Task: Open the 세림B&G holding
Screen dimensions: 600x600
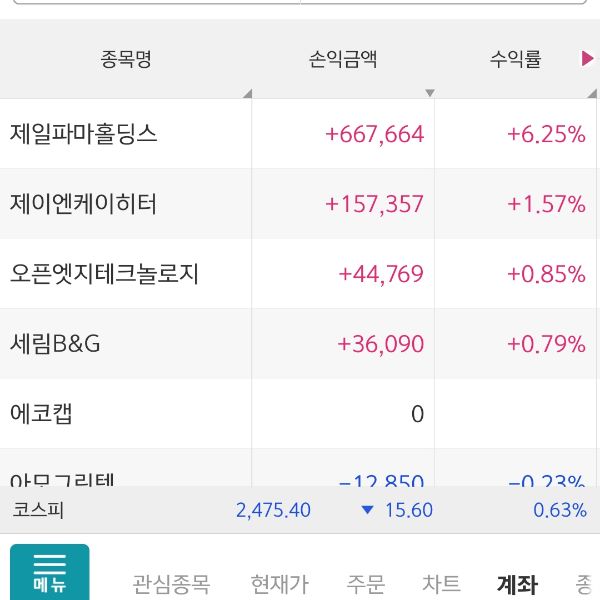Action: [x=56, y=344]
